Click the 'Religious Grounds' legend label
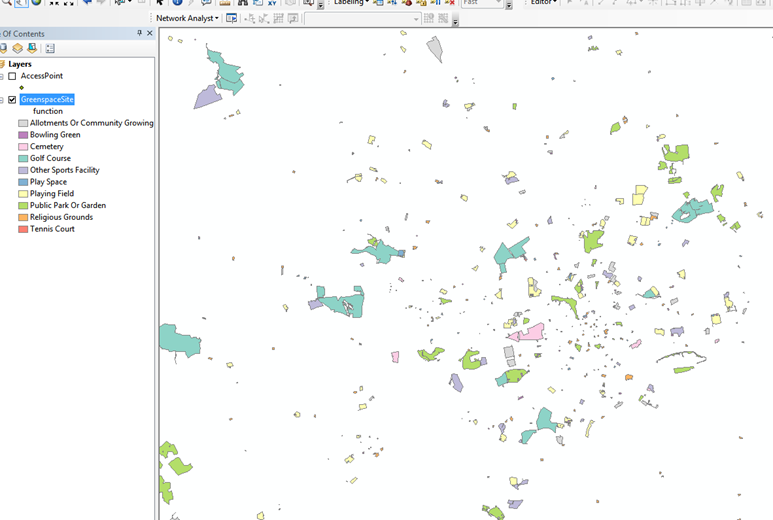This screenshot has width=773, height=520. 61,217
